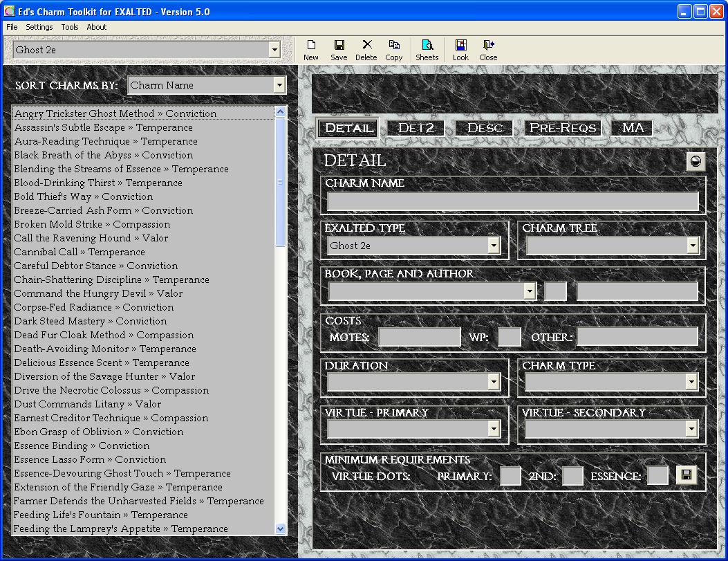Image resolution: width=728 pixels, height=561 pixels.
Task: Click the charm list vertical scrollbar thumb
Action: 280,182
